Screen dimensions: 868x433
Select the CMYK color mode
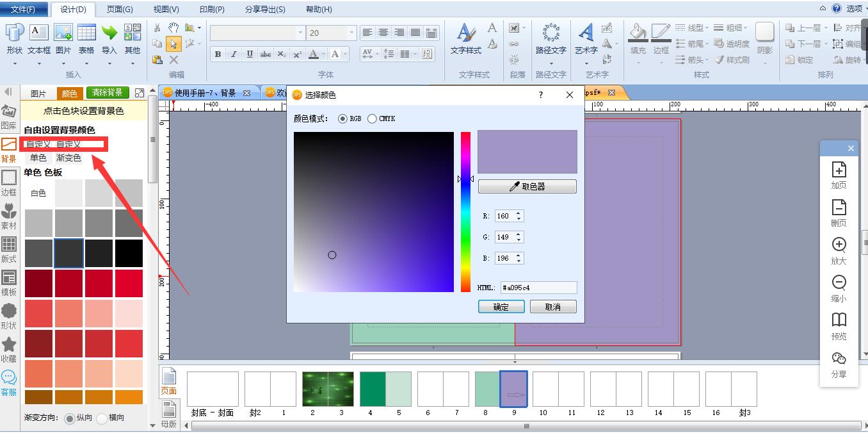(x=382, y=119)
